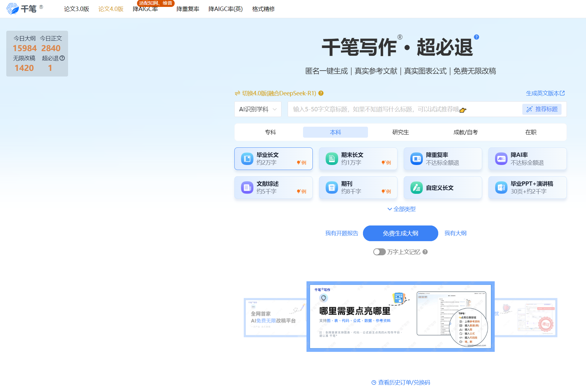Open the 降重复率 navigation item
This screenshot has width=586, height=392.
[x=188, y=9]
